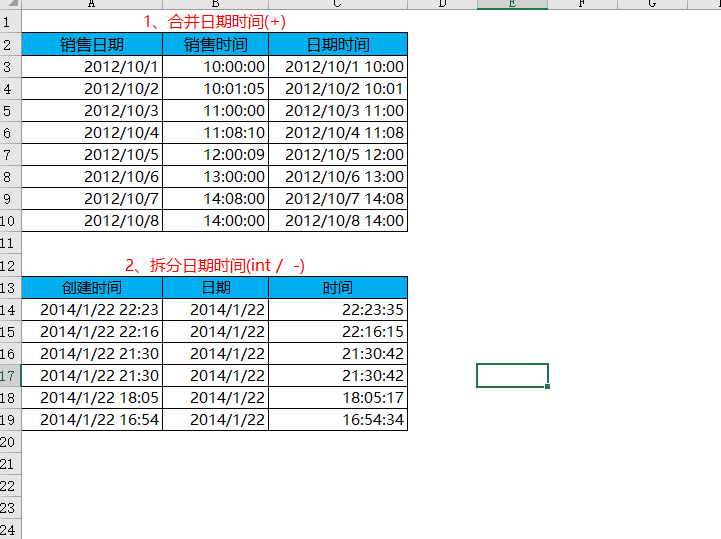The width and height of the screenshot is (721, 539).
Task: Select time cell 21:30:42 in row 17
Action: 338,376
